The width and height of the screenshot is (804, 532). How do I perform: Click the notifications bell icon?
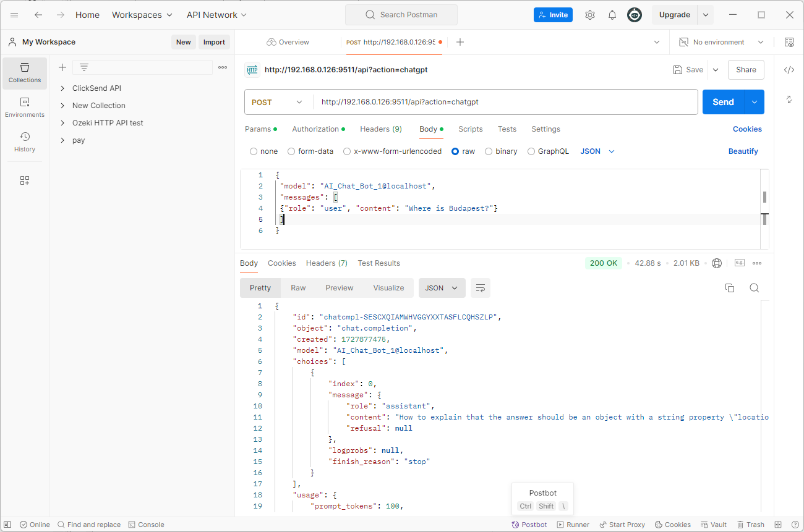click(612, 15)
